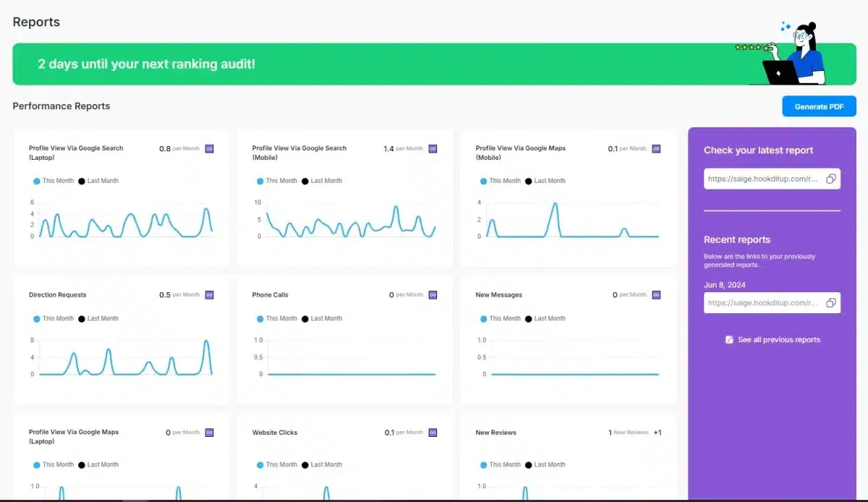Click purple icon on Profile View Google Search (Laptop) card
The height and width of the screenshot is (502, 868).
point(210,149)
